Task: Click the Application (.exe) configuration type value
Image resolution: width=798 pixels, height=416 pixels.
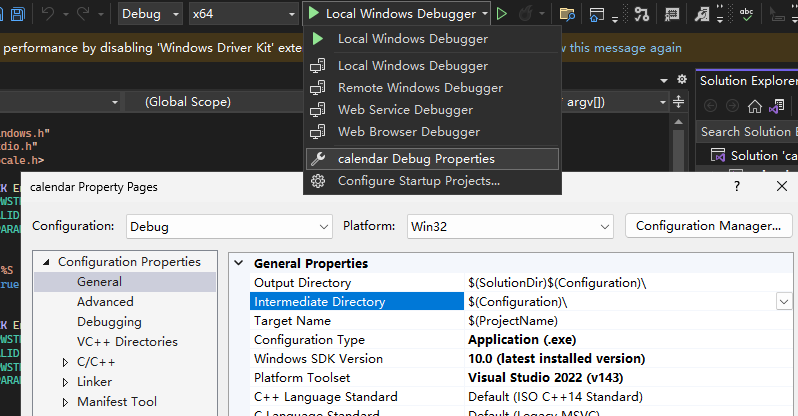Action: click(522, 340)
